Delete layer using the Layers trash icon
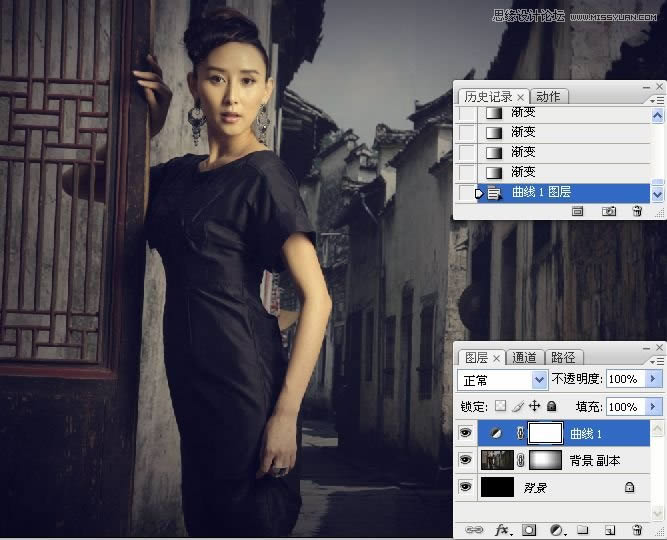Viewport: 667px width, 540px height. click(x=637, y=529)
